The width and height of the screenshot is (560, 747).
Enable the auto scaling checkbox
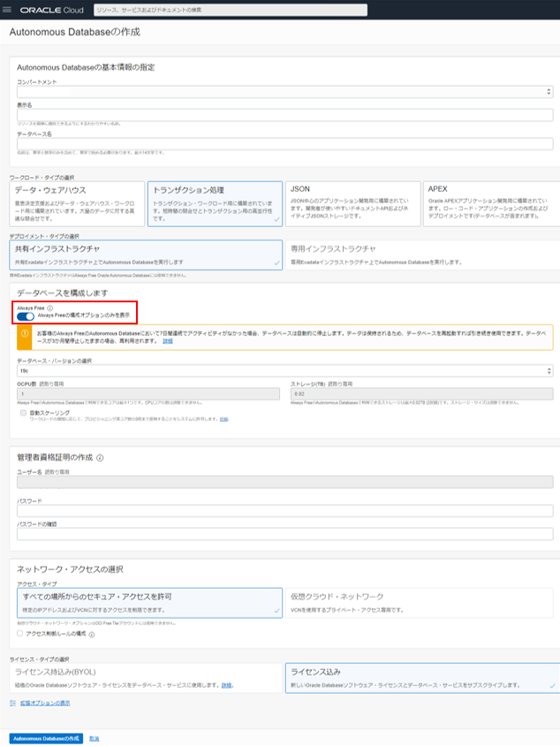[23, 413]
